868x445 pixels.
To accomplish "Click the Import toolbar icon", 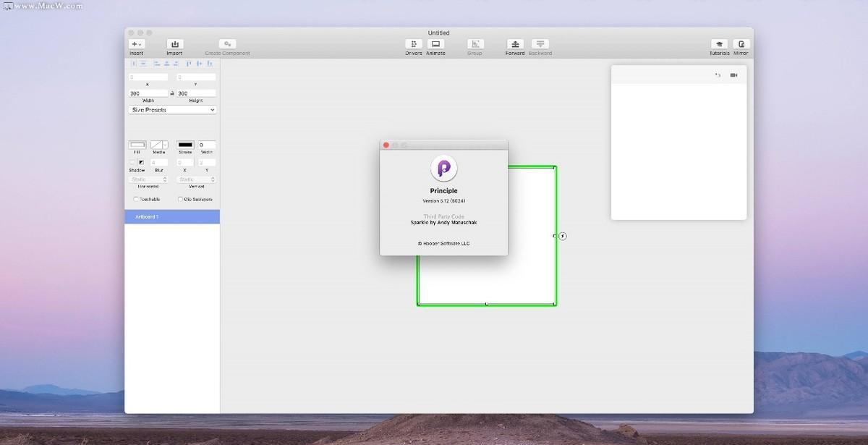I will click(x=174, y=44).
